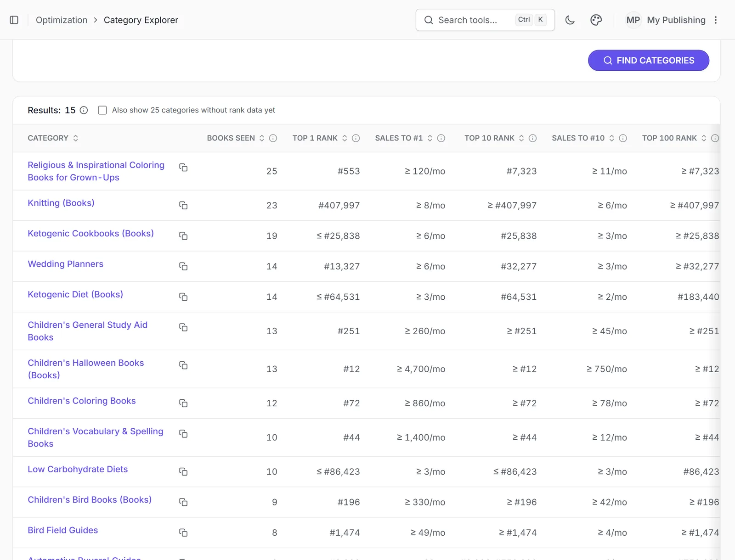Show info for Sales to #10 column
The image size is (735, 560).
click(623, 138)
